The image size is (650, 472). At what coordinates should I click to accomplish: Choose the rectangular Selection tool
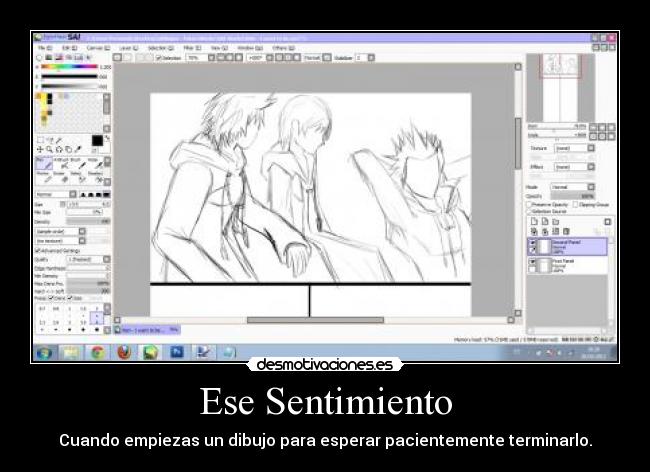(x=40, y=140)
